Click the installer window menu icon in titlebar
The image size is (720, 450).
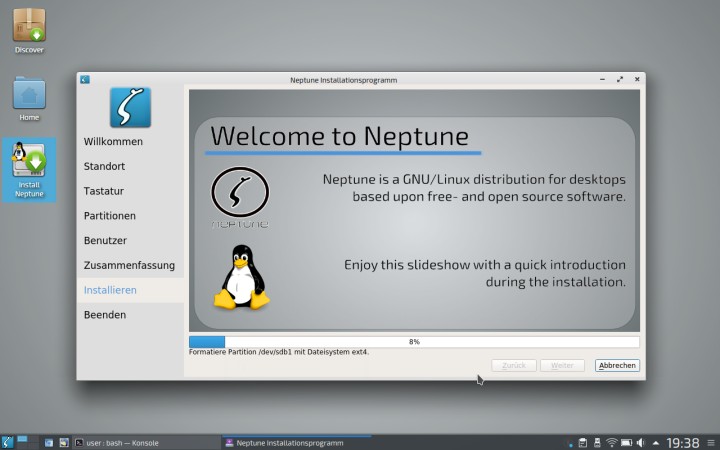click(84, 79)
